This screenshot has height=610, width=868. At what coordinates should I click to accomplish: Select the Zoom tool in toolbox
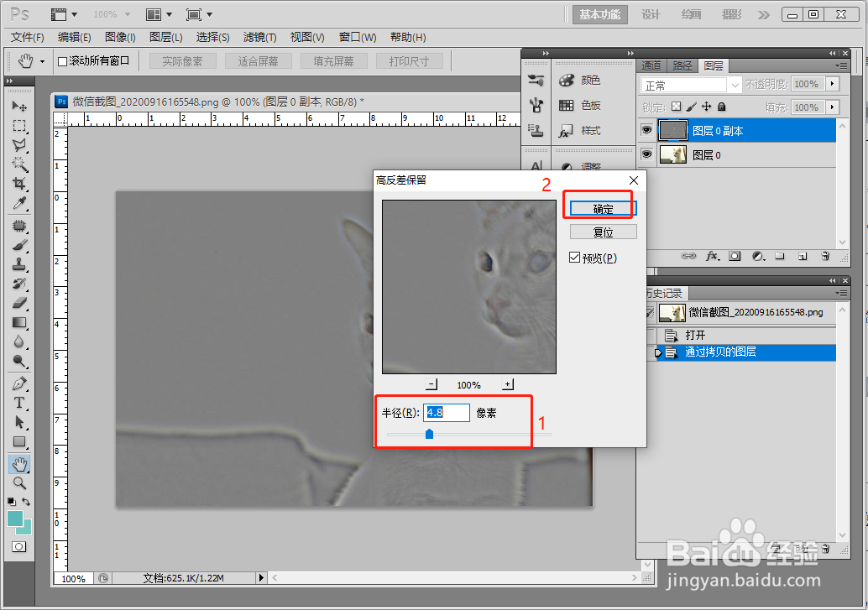pyautogui.click(x=19, y=483)
